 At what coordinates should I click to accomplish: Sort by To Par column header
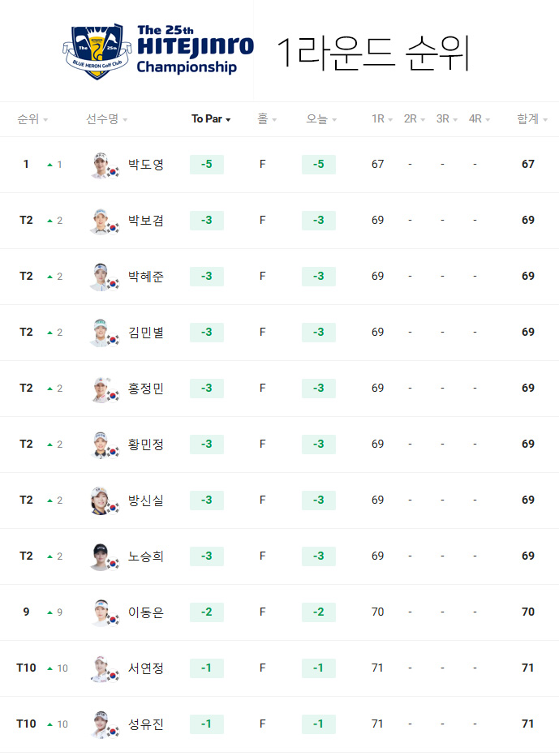211,119
